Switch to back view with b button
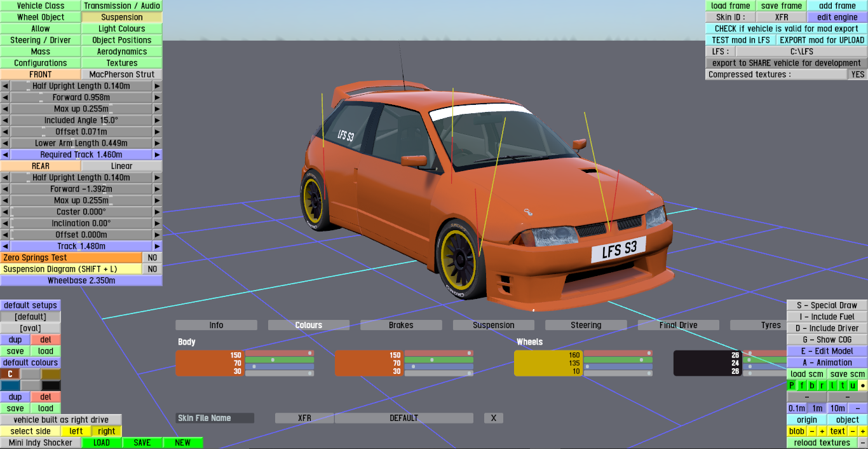 point(812,385)
